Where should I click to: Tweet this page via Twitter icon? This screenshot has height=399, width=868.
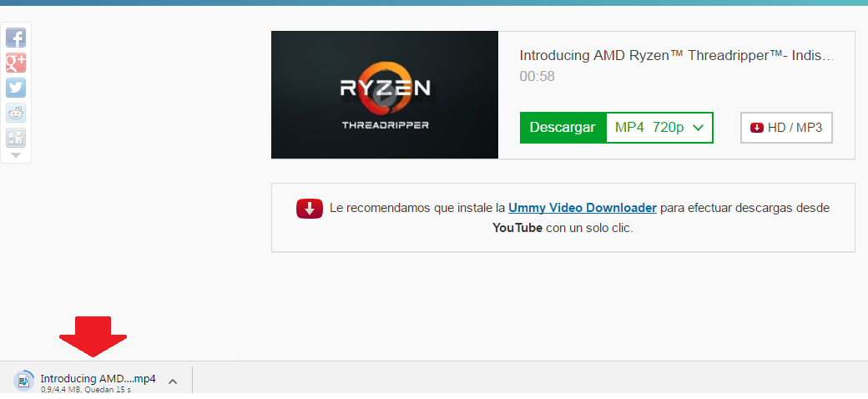click(16, 88)
